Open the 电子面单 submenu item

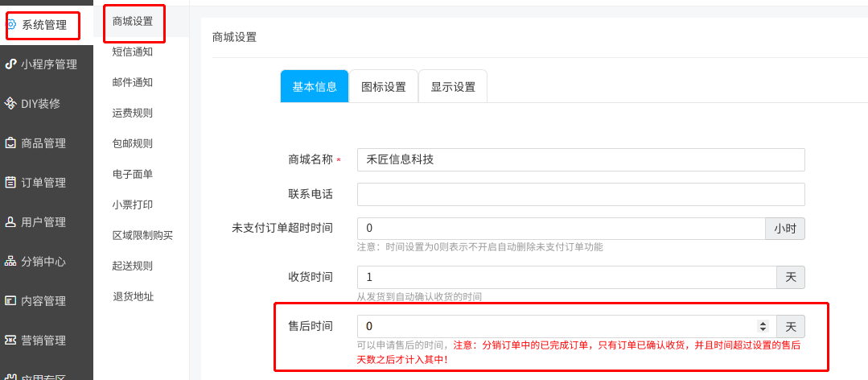[x=133, y=174]
